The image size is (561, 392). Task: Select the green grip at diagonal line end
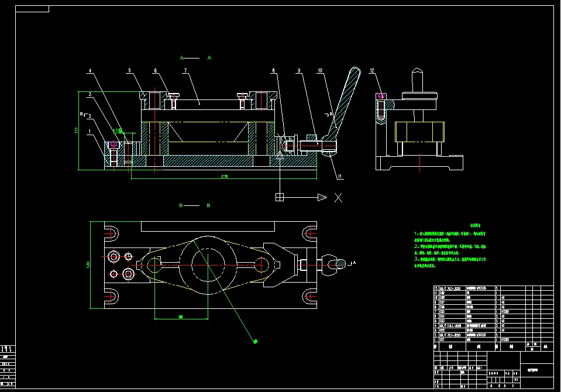coord(255,342)
